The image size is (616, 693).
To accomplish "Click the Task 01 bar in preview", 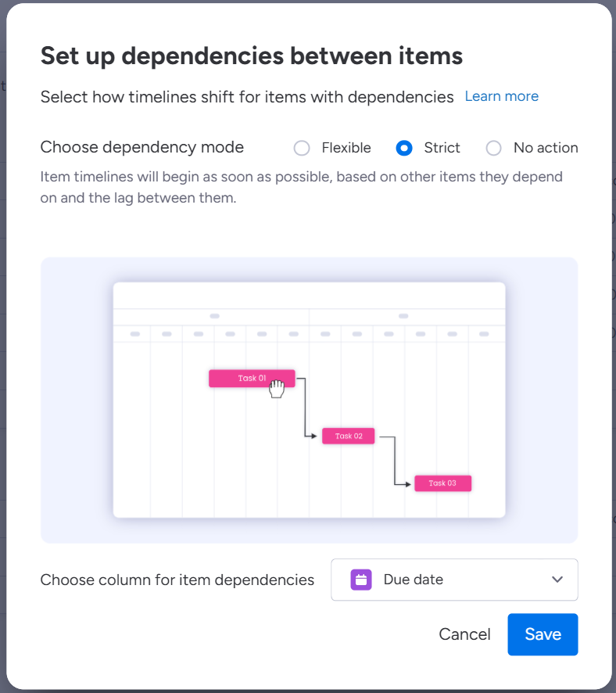I will [x=252, y=379].
